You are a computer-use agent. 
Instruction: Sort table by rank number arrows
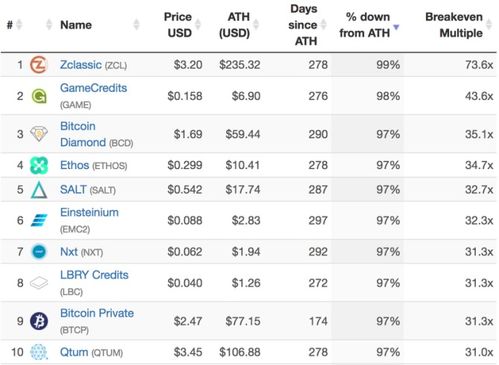(19, 25)
